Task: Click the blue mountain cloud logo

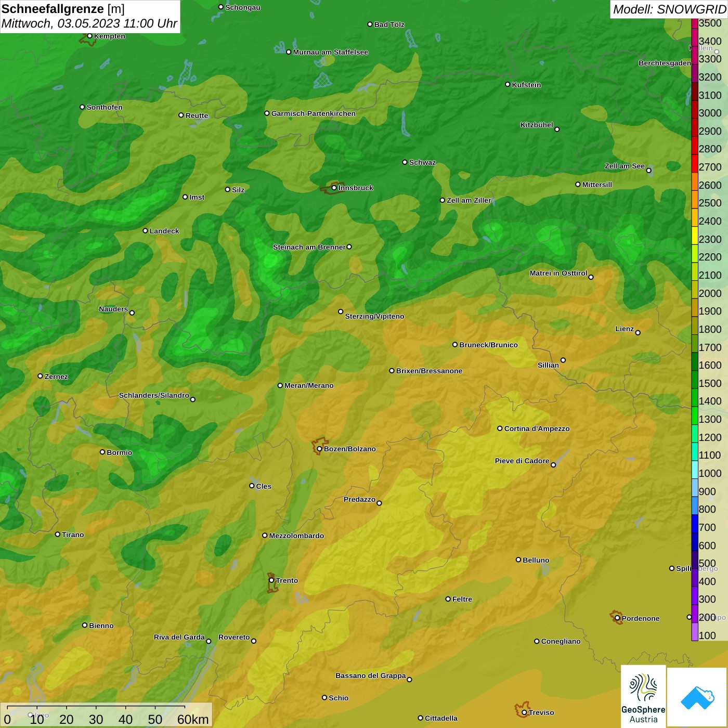Action: [x=697, y=697]
